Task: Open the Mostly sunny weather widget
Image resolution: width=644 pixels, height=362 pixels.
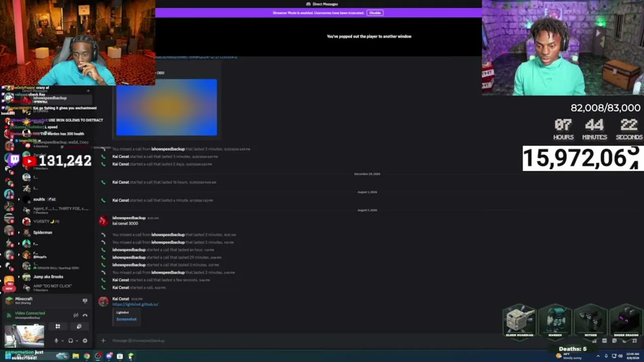Action: 569,356
